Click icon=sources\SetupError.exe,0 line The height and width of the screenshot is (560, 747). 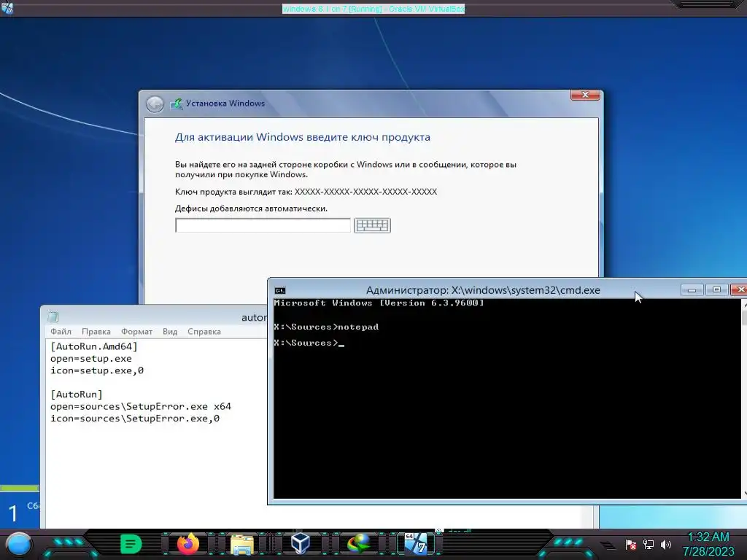point(135,419)
